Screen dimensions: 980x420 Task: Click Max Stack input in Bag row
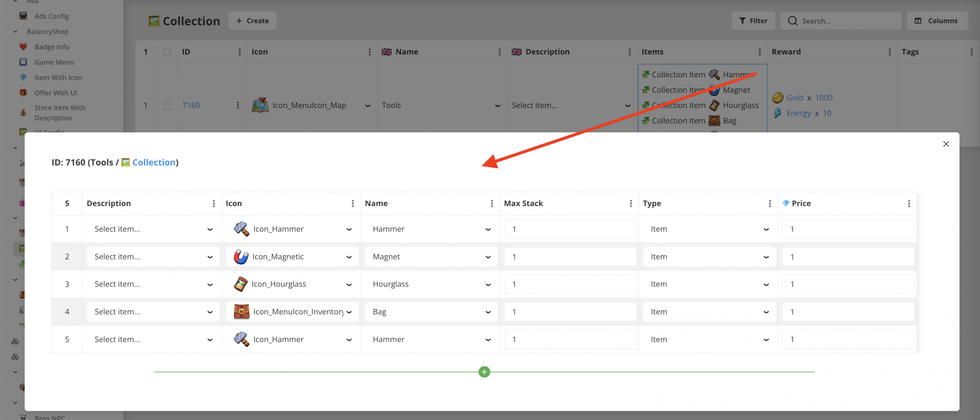[x=570, y=312]
